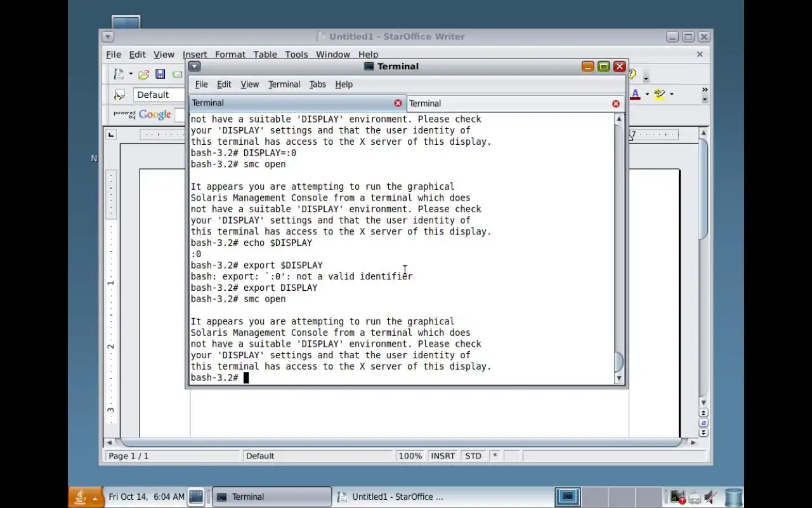This screenshot has width=812, height=508.
Task: Click the Navigation circle button in scrollbar
Action: (x=703, y=423)
